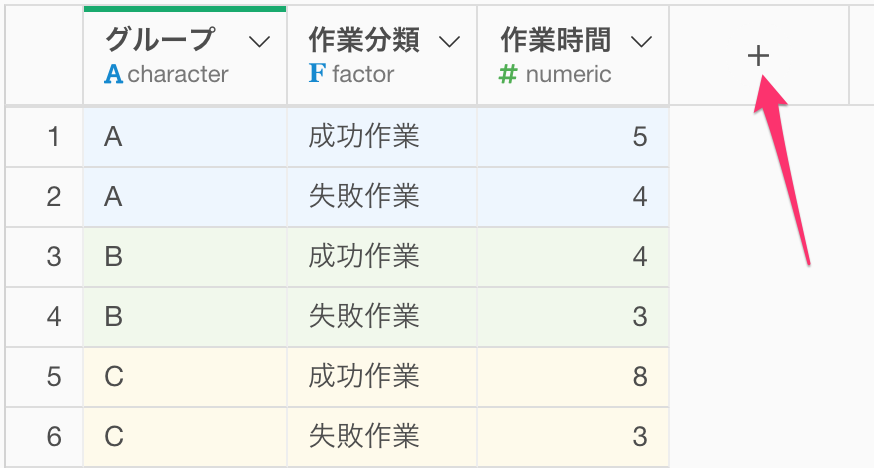Select the グループ column header
874x468 pixels.
tap(159, 40)
